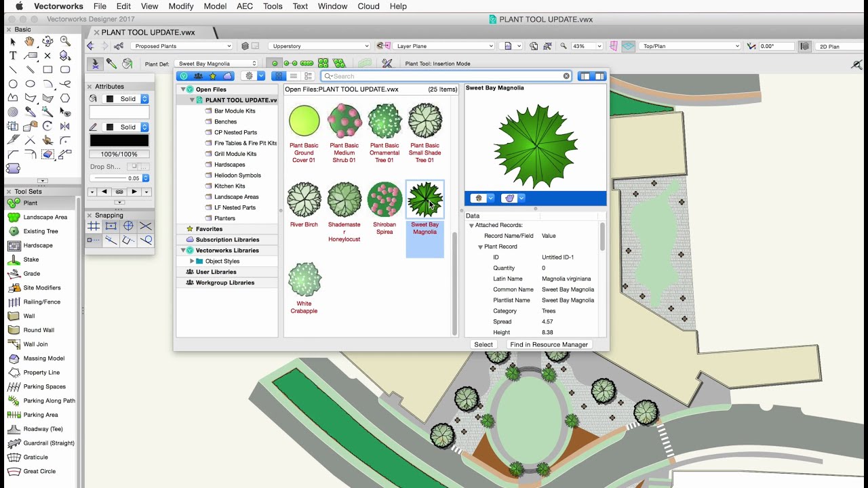Select the Pan hand tool
Image resolution: width=868 pixels, height=488 pixels.
[x=30, y=41]
